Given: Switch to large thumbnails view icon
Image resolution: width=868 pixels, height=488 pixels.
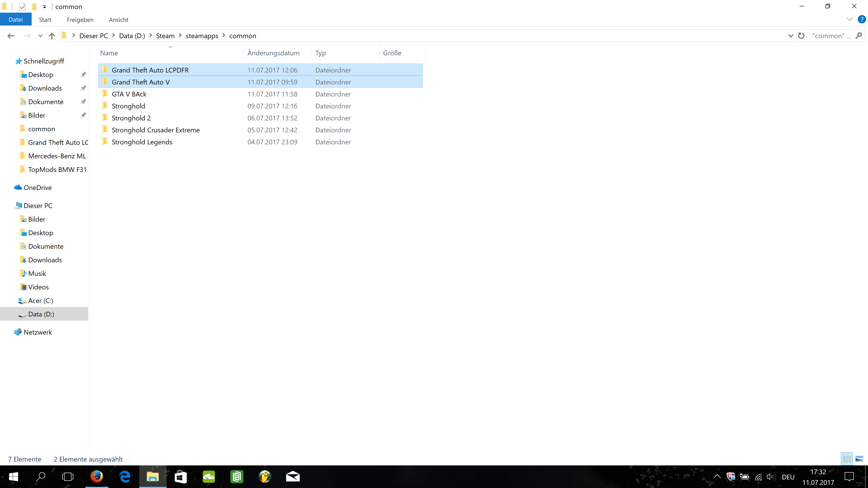Looking at the screenshot, I should 859,459.
